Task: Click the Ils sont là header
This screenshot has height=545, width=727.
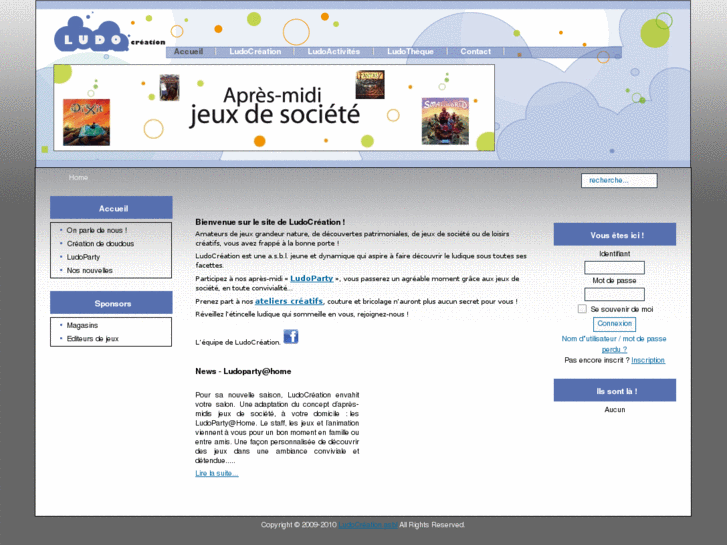Action: [615, 390]
